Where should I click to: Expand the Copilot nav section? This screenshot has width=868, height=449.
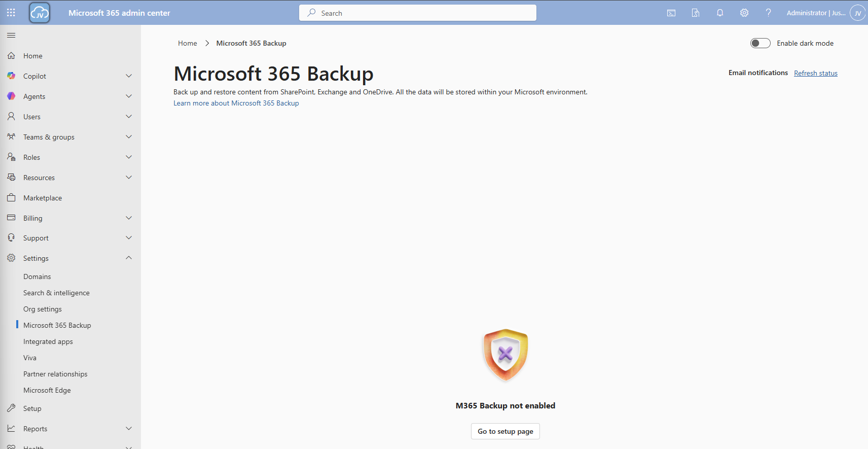point(129,76)
